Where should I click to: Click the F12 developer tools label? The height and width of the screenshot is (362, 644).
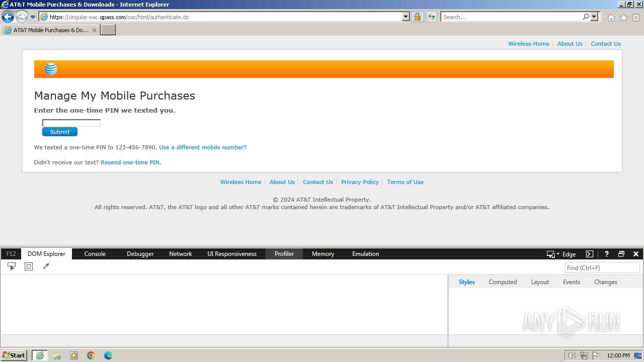(x=11, y=254)
